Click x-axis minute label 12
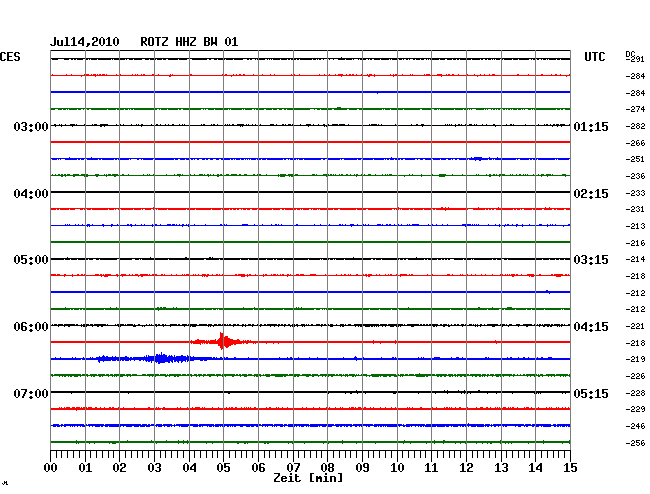This screenshot has width=650, height=494. pyautogui.click(x=466, y=468)
